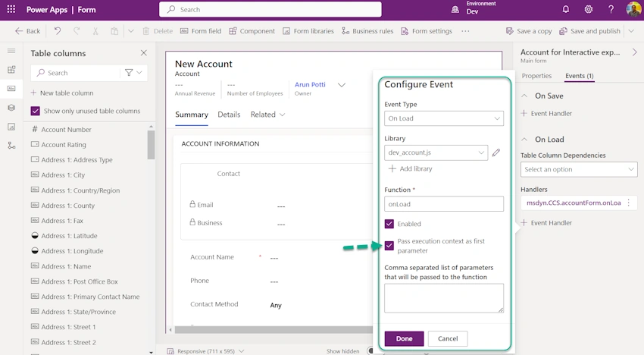
Task: Open the help question mark
Action: pyautogui.click(x=611, y=9)
